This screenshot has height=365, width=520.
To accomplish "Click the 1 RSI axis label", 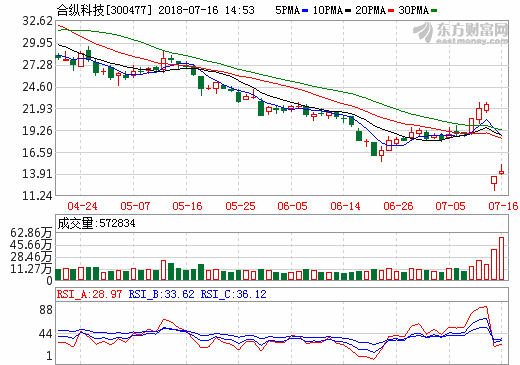I will click(49, 356).
